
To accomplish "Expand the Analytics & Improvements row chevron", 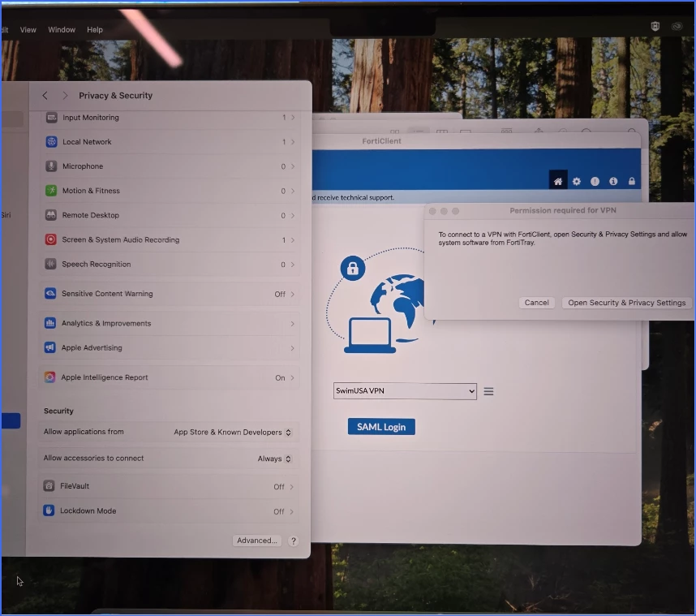I will (x=292, y=324).
